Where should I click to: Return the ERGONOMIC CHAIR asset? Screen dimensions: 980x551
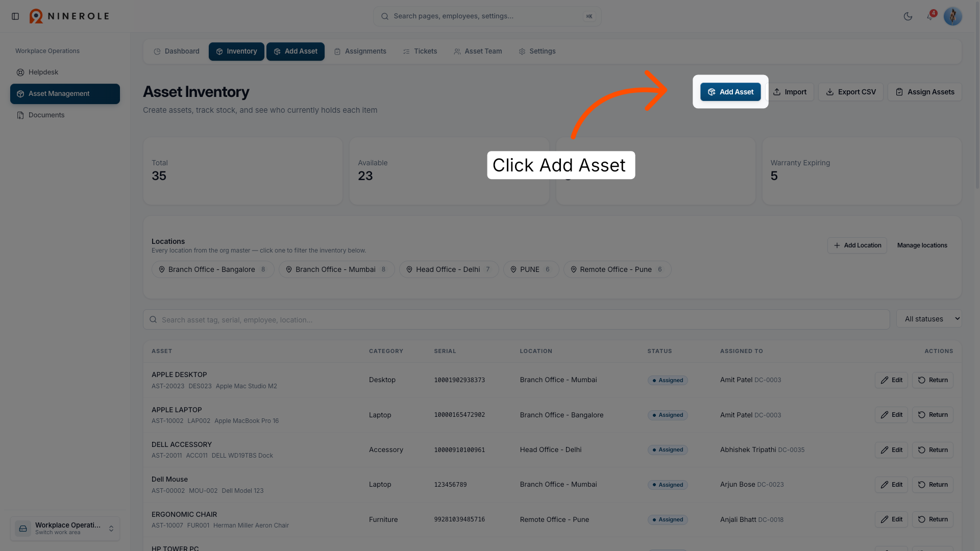[x=933, y=519]
